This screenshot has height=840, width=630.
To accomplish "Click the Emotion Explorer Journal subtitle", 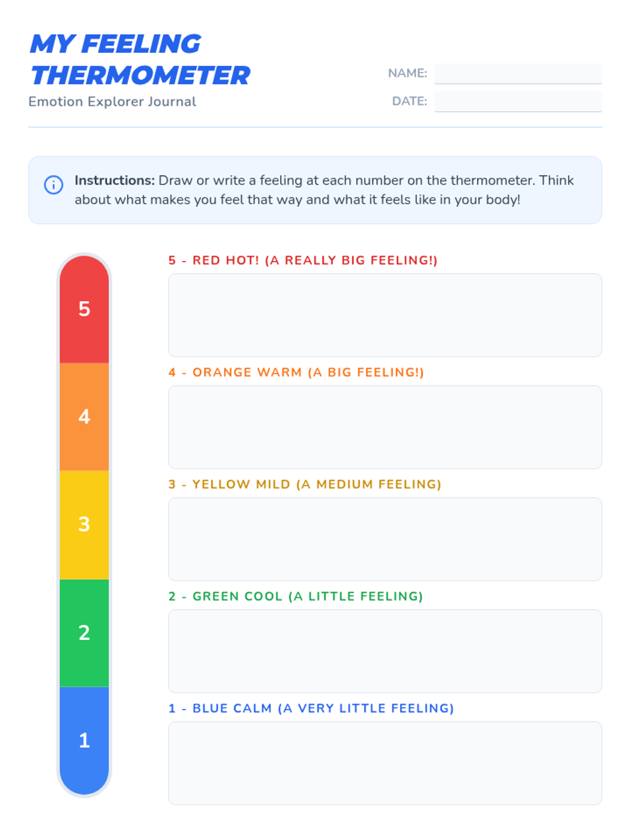I will click(x=112, y=101).
